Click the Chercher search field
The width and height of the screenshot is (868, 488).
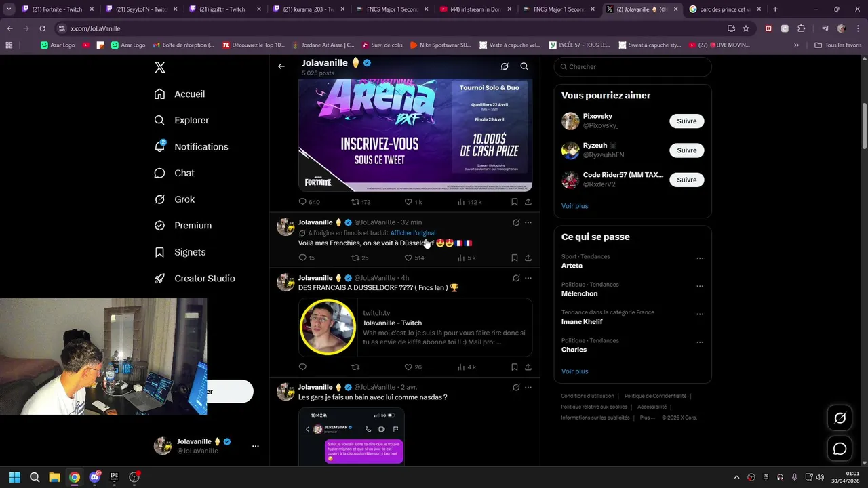pos(633,66)
